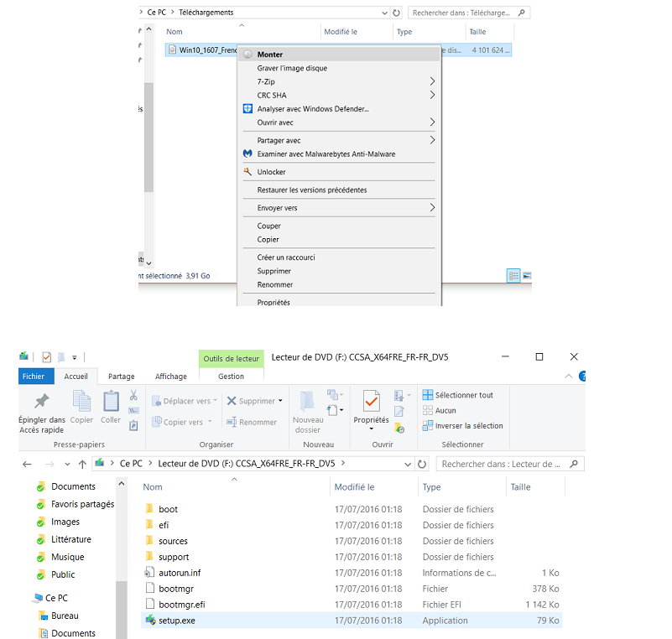Click the paste shortcut icon in Presse-papiers
This screenshot has height=639, width=672.
[133, 426]
